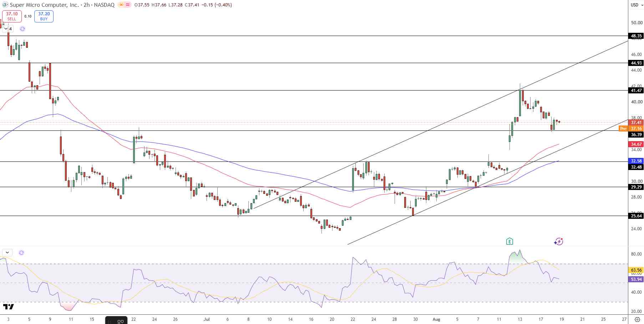Click the Jul label on time axis

(207, 319)
